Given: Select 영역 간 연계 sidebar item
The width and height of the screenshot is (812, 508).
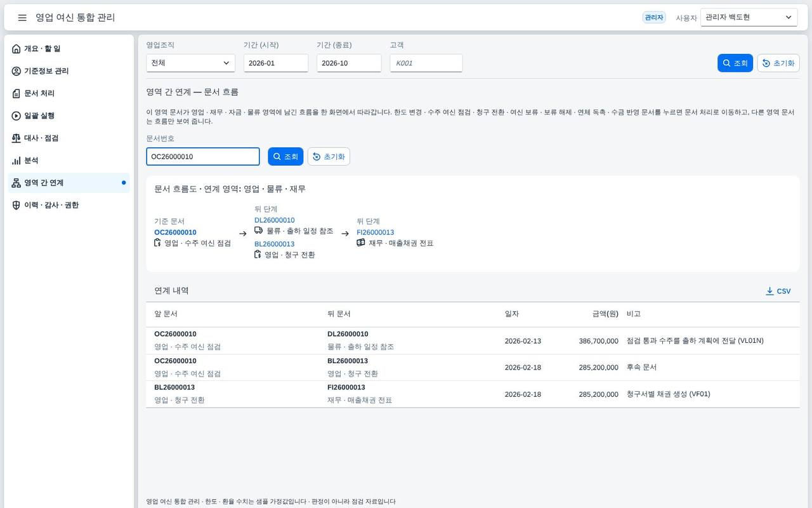Looking at the screenshot, I should [69, 183].
